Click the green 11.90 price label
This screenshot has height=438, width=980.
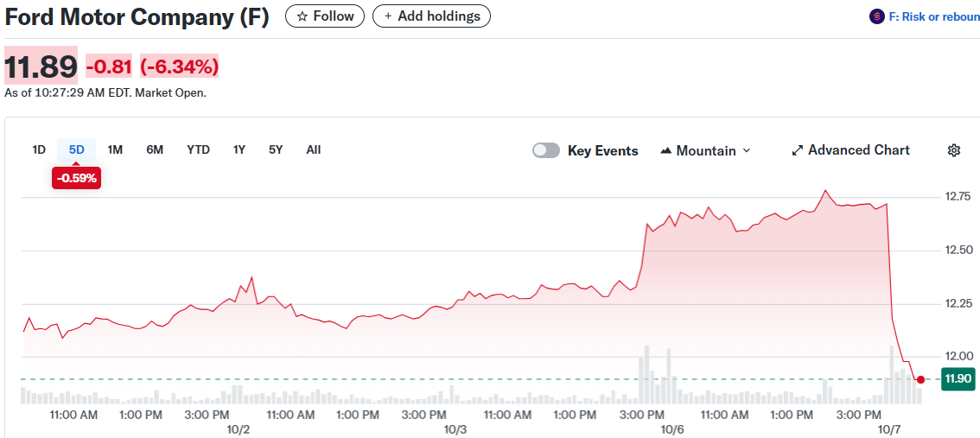coord(958,378)
